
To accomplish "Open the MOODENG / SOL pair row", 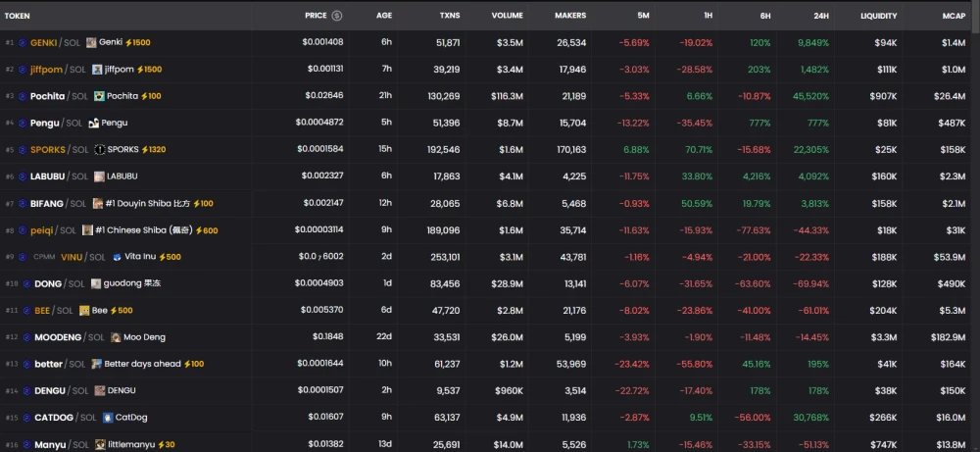I will point(486,337).
